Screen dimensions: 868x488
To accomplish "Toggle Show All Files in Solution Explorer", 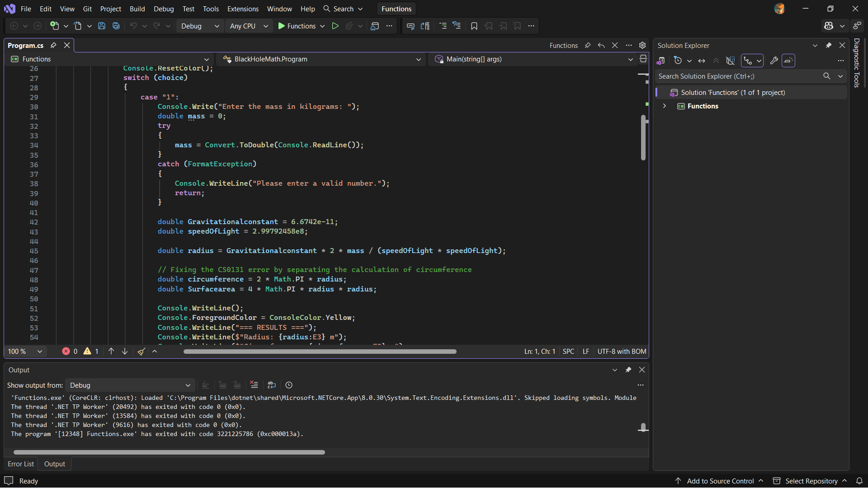I will (730, 61).
